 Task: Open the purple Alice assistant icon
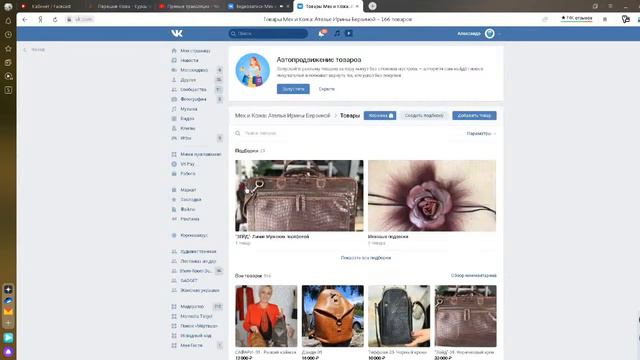[8, 351]
